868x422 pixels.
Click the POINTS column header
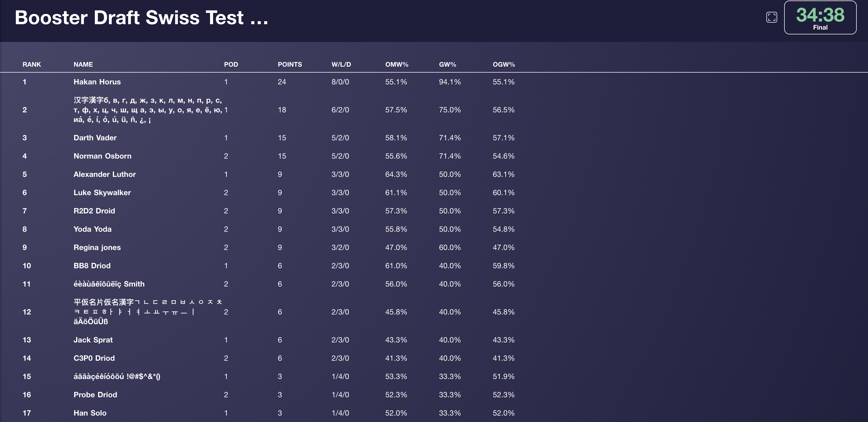pos(289,65)
